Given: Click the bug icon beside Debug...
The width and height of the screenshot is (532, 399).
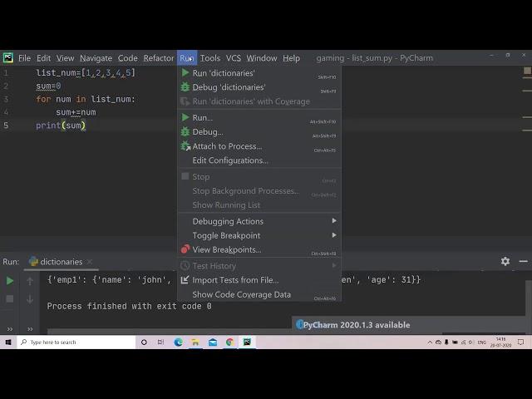Looking at the screenshot, I should coord(185,131).
